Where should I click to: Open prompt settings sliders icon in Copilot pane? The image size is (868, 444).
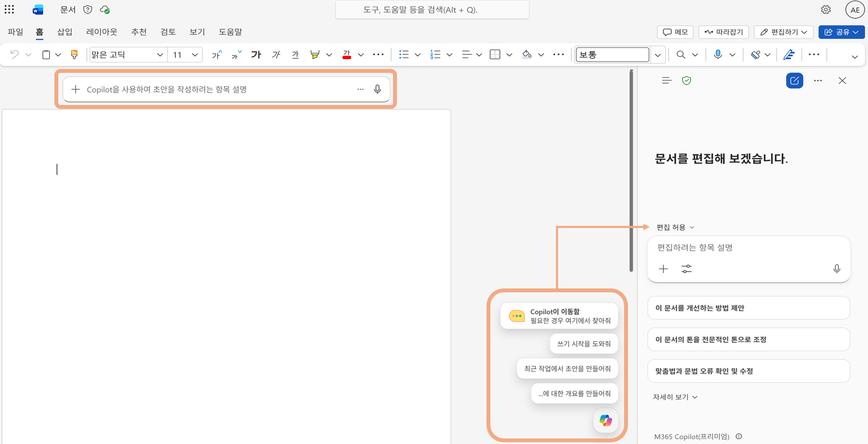[x=686, y=269]
